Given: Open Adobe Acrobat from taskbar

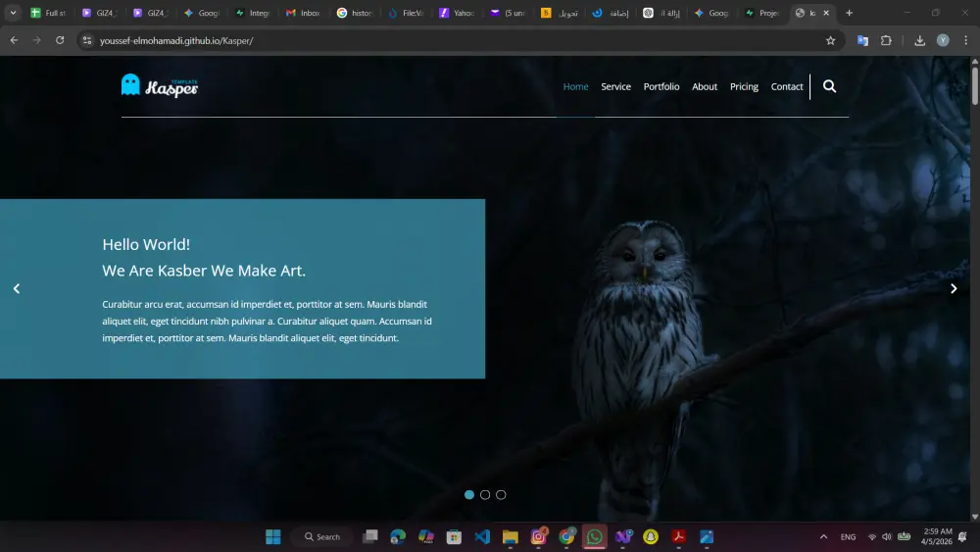Looking at the screenshot, I should [x=679, y=536].
